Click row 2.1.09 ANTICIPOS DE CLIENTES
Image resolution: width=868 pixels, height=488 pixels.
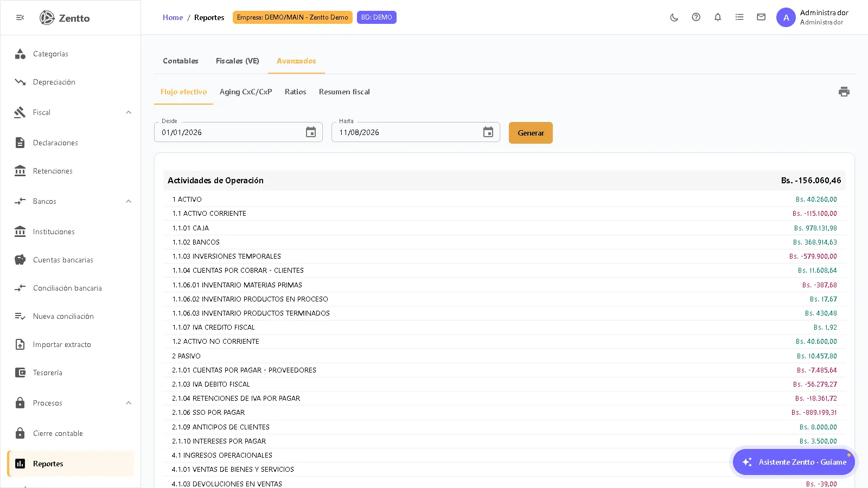[x=505, y=427]
